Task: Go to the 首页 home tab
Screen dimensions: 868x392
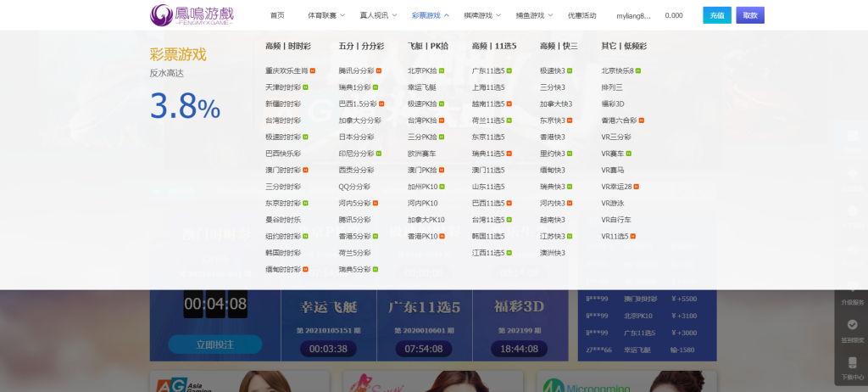Action: [277, 15]
